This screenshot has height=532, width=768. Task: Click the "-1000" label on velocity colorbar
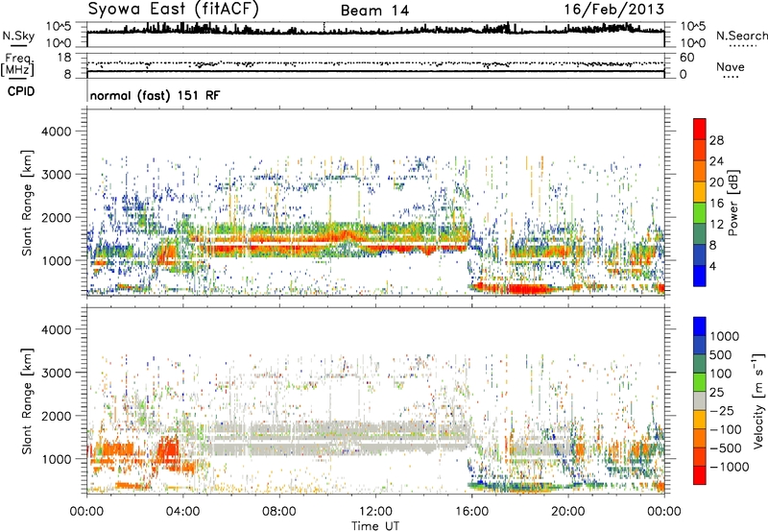click(x=730, y=467)
